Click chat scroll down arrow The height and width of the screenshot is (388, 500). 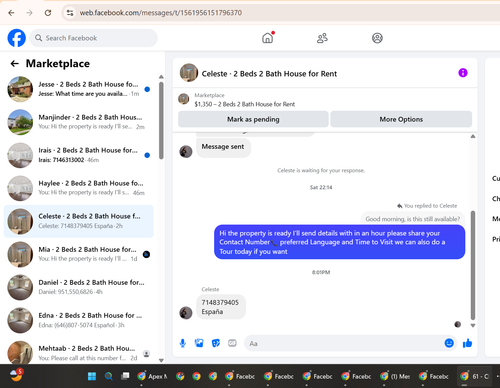tap(473, 325)
